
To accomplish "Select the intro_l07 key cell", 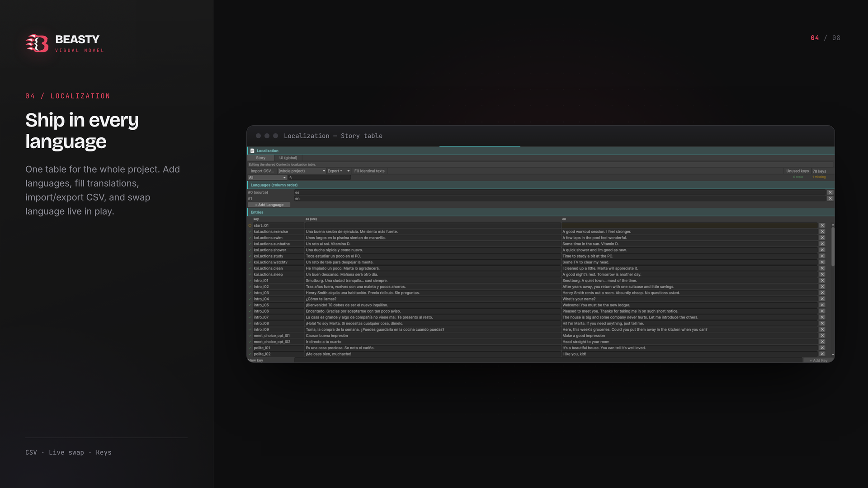I will tap(278, 317).
